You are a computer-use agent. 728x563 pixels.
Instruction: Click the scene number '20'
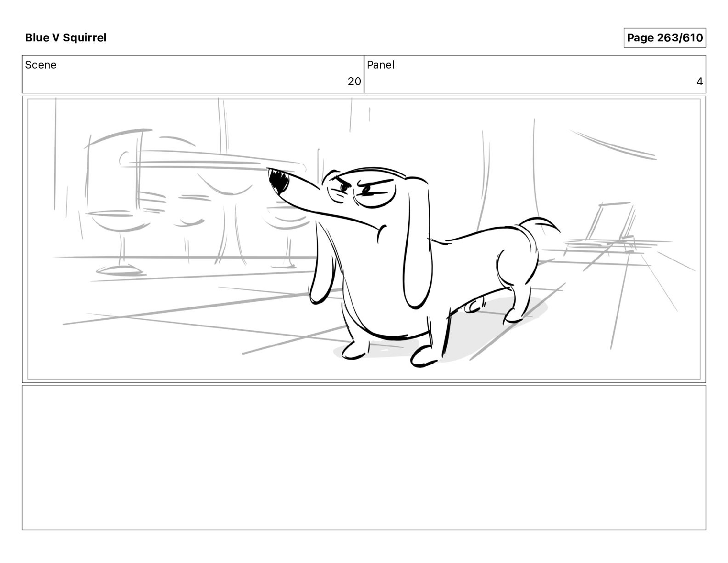click(354, 81)
